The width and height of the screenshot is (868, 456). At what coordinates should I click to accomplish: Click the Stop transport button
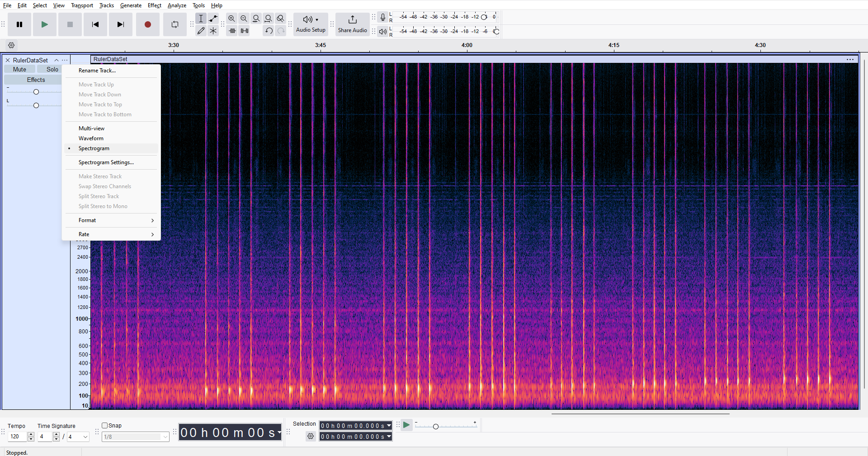pyautogui.click(x=70, y=24)
